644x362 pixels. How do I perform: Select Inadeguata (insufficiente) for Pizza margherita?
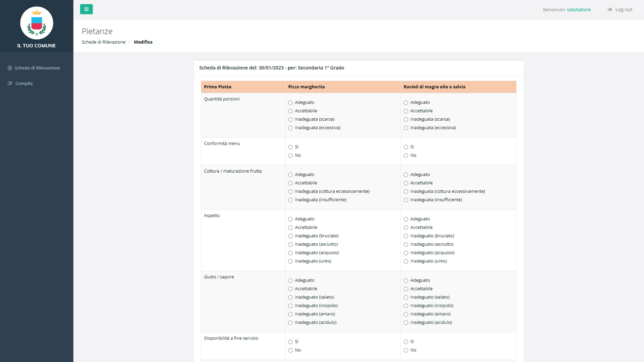tap(290, 200)
